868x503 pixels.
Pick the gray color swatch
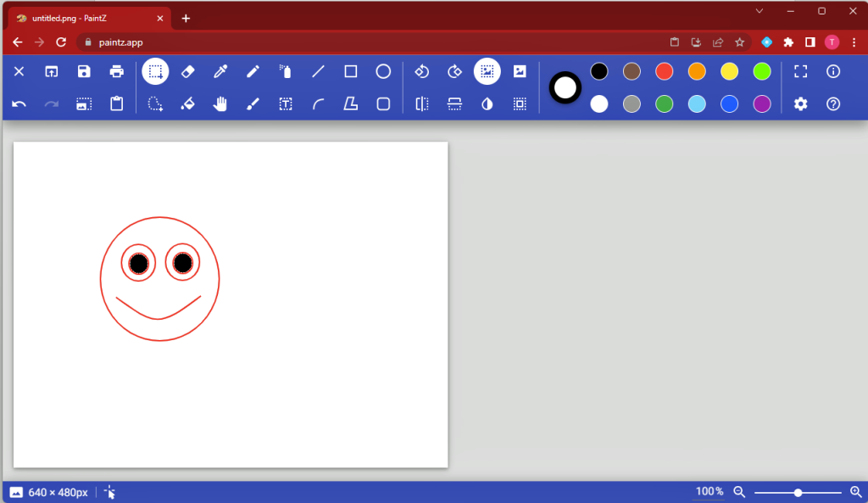point(632,103)
